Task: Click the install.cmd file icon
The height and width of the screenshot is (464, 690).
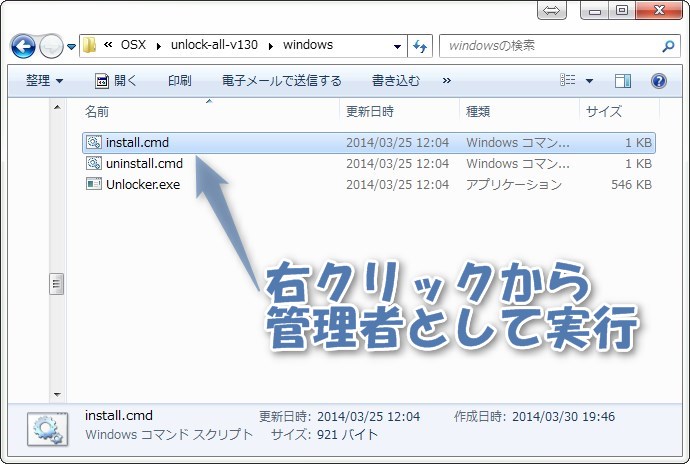Action: pos(94,142)
